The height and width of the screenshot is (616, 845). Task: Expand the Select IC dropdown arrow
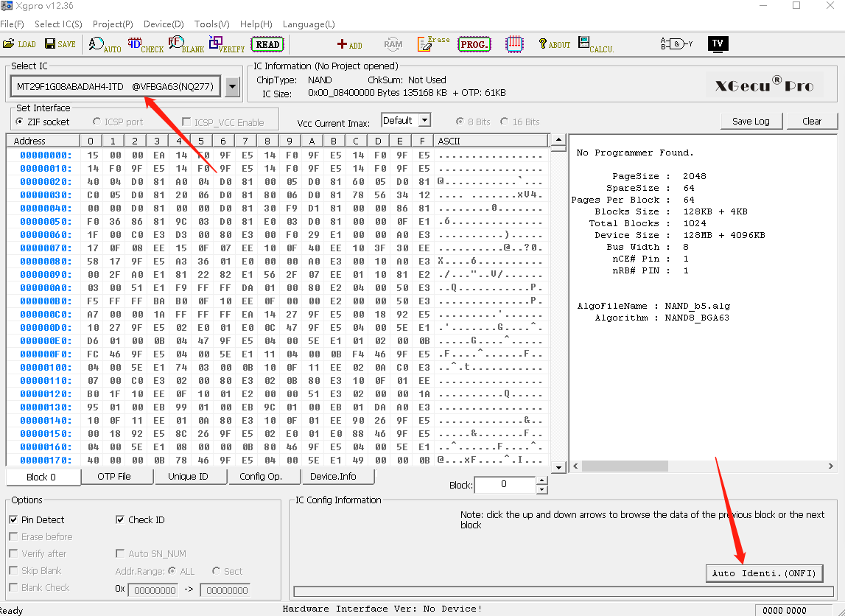click(233, 87)
